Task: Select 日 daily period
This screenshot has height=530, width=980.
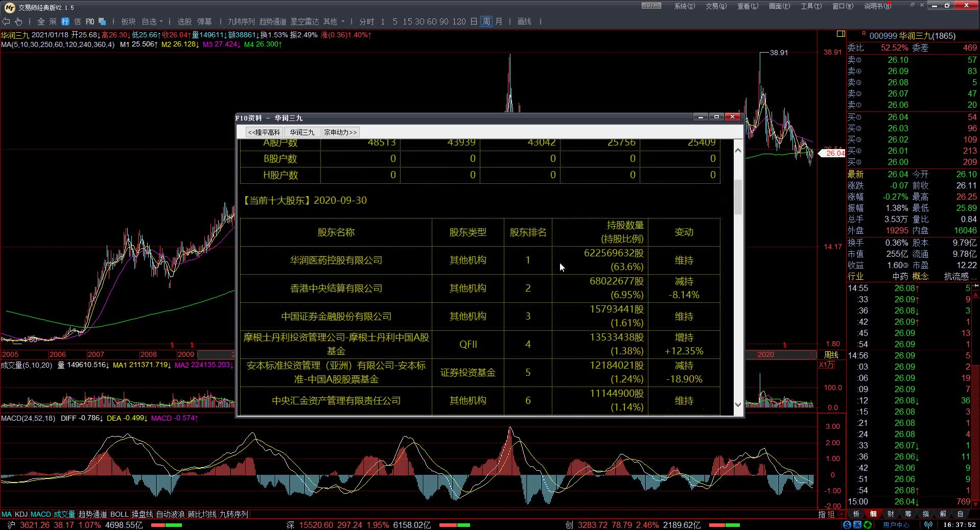Action: (474, 21)
